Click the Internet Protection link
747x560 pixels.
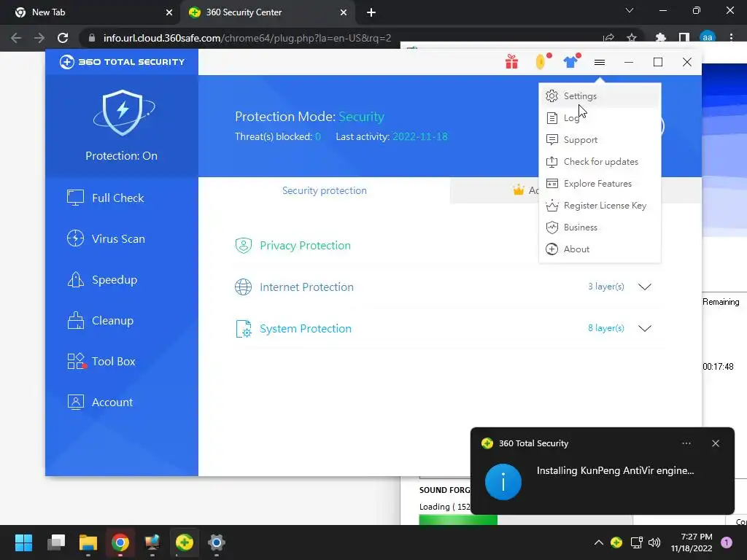[306, 287]
